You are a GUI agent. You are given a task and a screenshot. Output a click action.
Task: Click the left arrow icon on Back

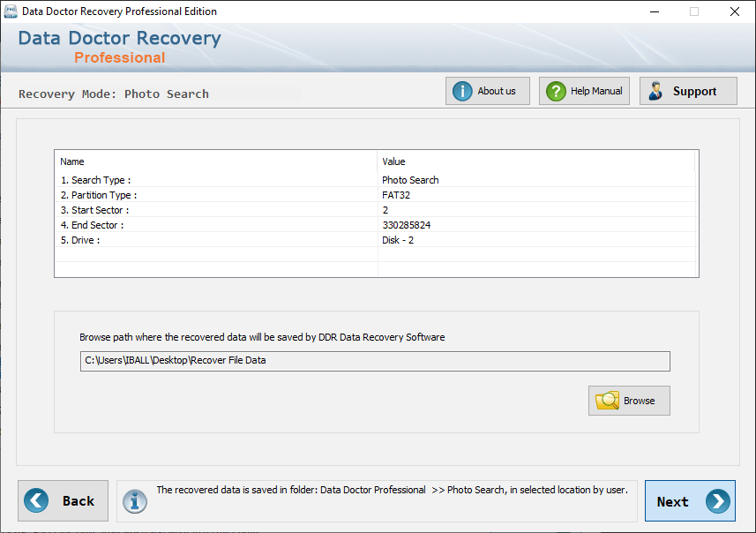[x=36, y=500]
